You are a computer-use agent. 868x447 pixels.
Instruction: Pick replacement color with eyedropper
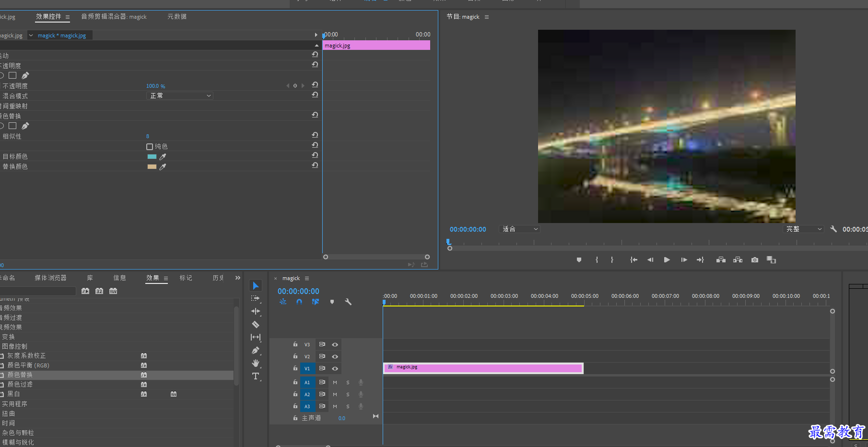tap(163, 167)
